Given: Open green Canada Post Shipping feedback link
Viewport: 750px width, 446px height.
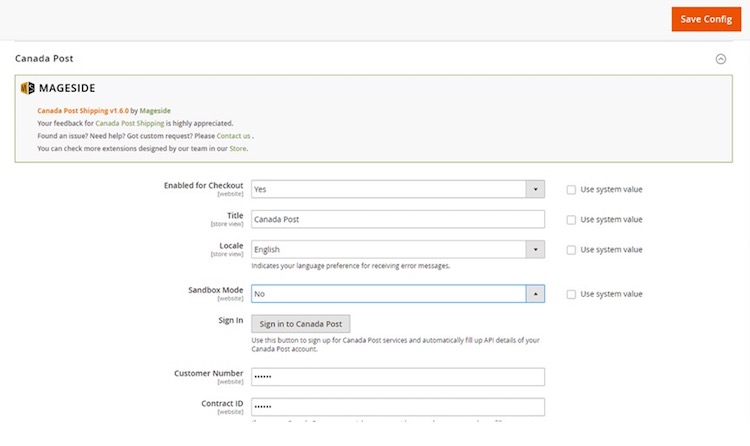Looking at the screenshot, I should (x=130, y=123).
